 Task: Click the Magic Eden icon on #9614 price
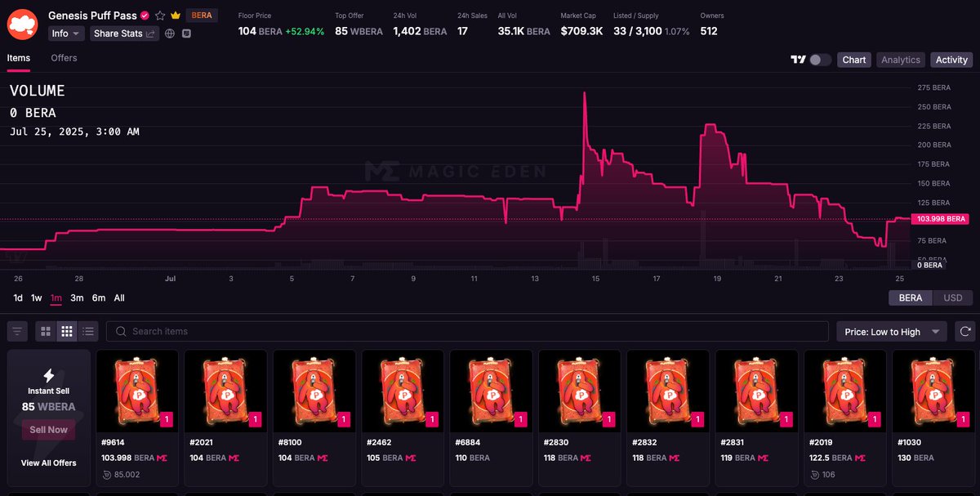pyautogui.click(x=163, y=458)
